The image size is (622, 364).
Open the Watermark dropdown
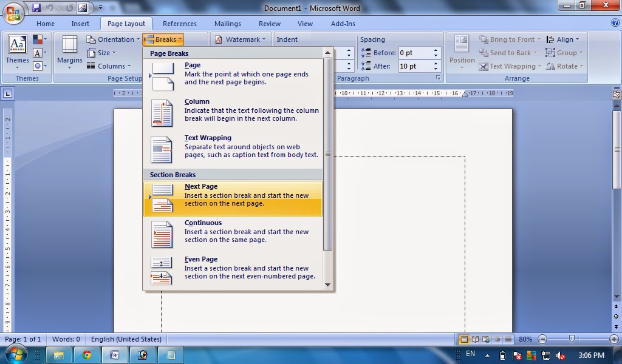[x=241, y=39]
